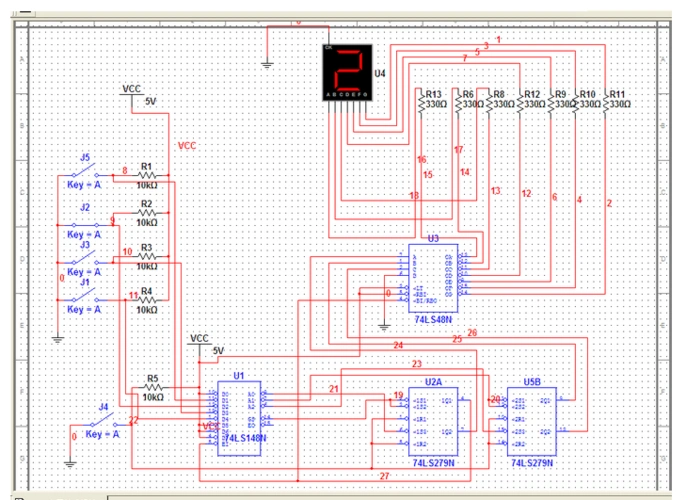
Task: Select the 10kΩ resistor R4
Action: [146, 297]
